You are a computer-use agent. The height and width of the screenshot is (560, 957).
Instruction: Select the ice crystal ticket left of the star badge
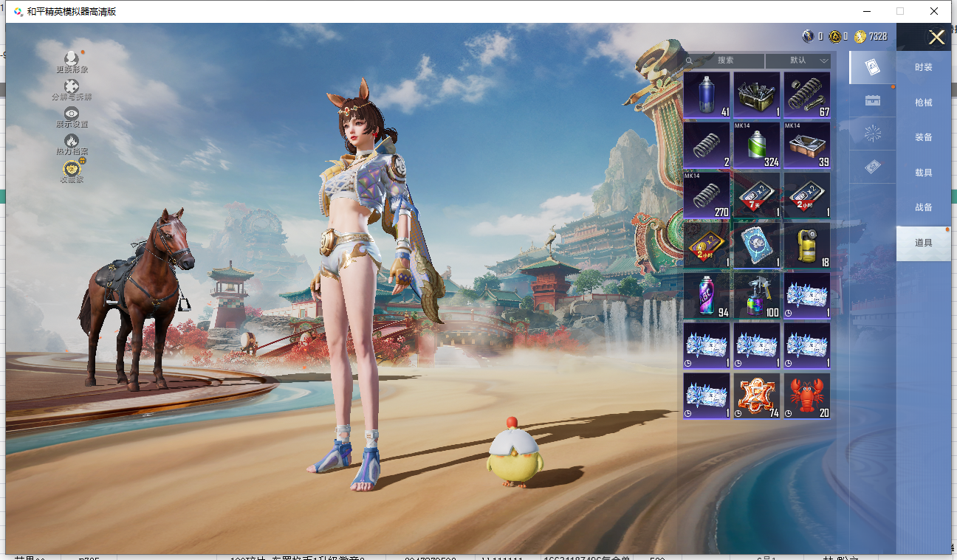tap(707, 395)
